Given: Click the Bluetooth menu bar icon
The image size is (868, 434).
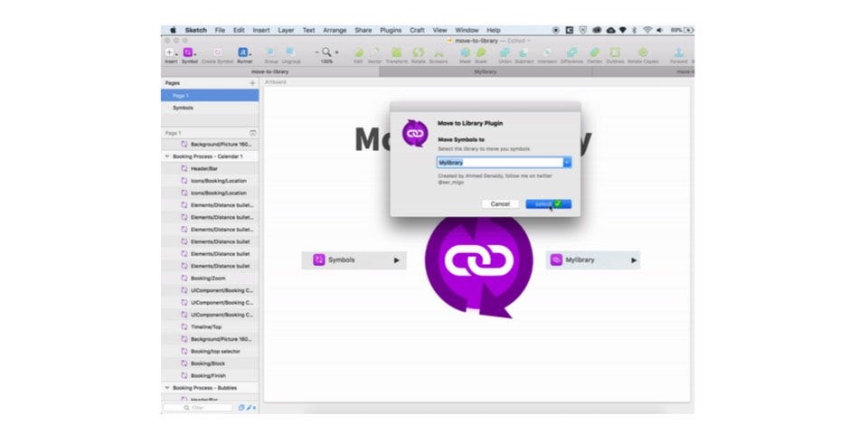Looking at the screenshot, I should (x=635, y=31).
